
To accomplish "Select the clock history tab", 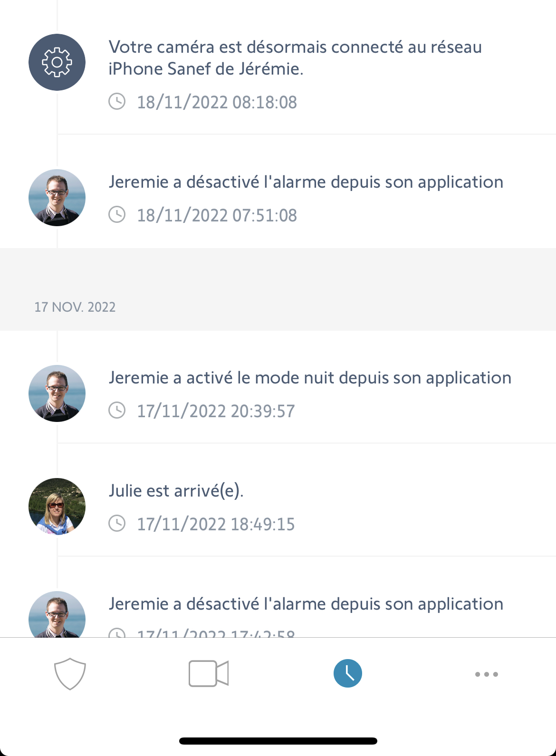I will [348, 673].
